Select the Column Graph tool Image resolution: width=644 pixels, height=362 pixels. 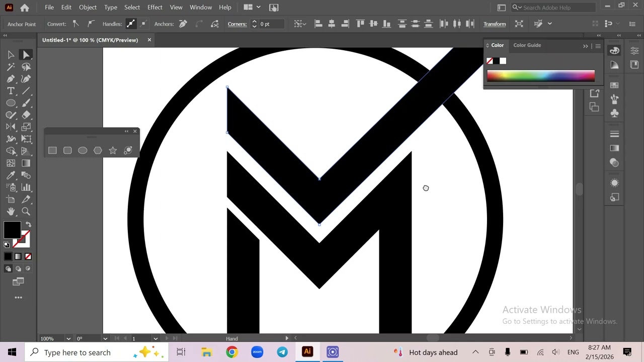pos(26,188)
